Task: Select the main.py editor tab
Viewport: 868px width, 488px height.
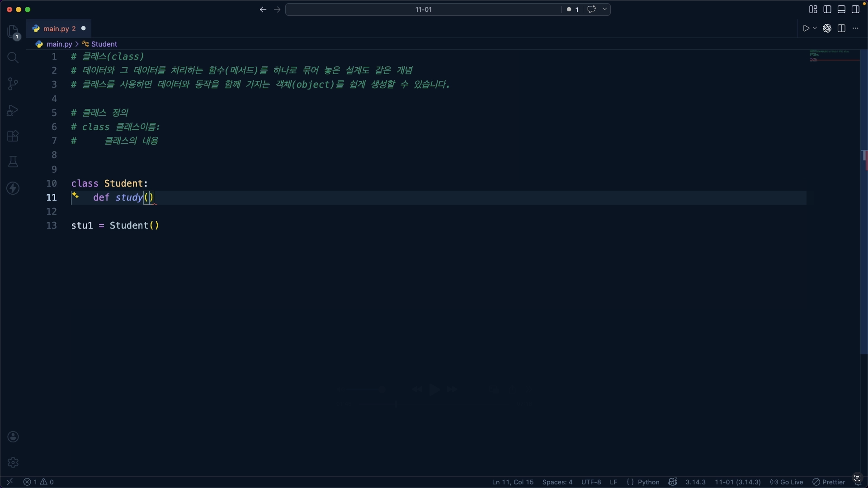Action: [56, 28]
